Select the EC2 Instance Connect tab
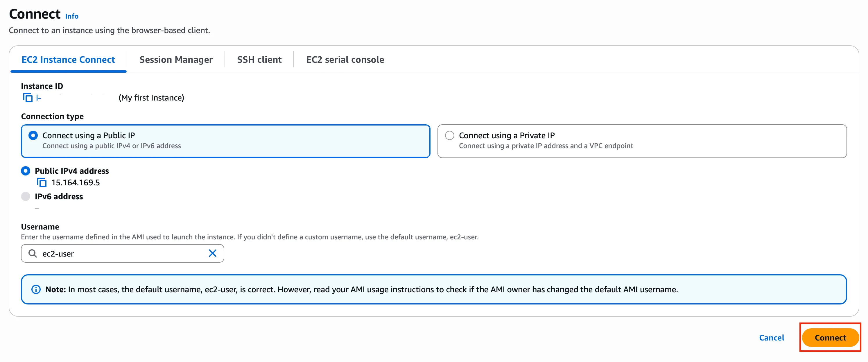The height and width of the screenshot is (362, 868). [x=68, y=60]
